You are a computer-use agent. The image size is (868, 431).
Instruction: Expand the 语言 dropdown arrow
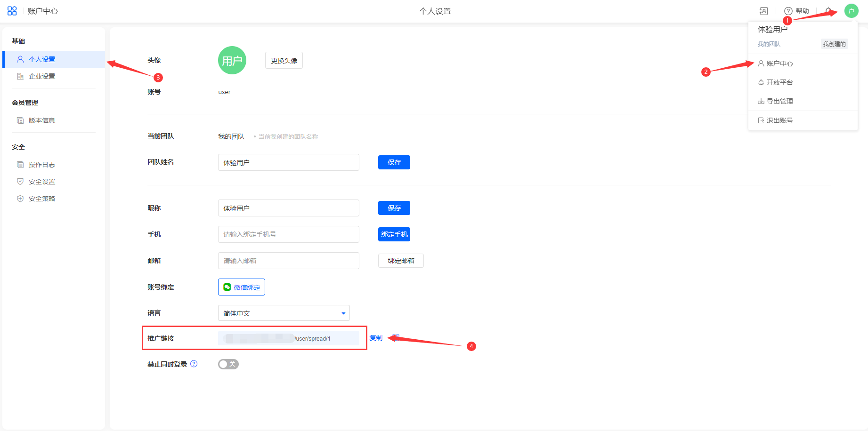coord(343,313)
